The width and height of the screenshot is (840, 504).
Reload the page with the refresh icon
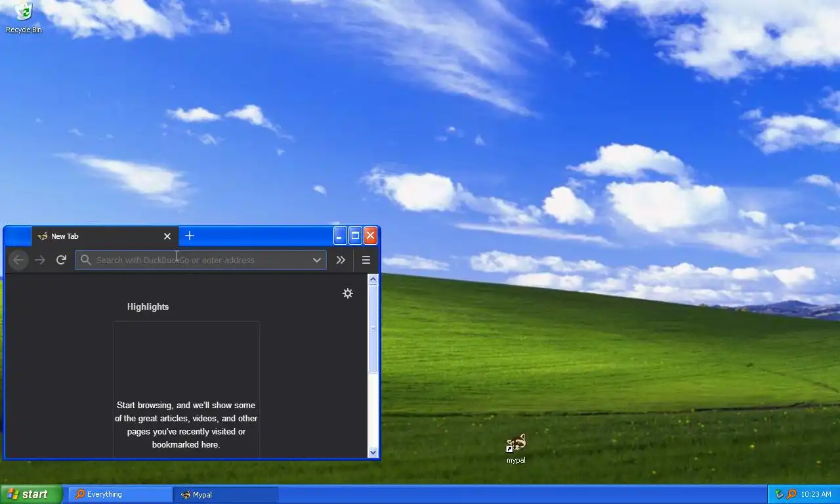click(61, 260)
